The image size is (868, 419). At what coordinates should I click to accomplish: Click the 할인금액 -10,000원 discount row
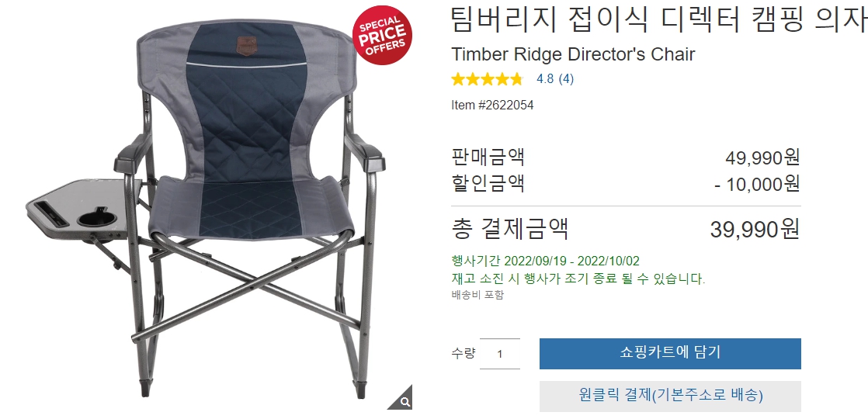click(x=626, y=183)
